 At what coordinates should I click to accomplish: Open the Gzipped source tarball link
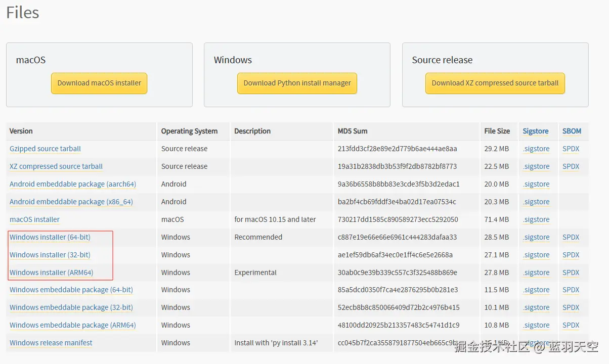click(x=45, y=149)
